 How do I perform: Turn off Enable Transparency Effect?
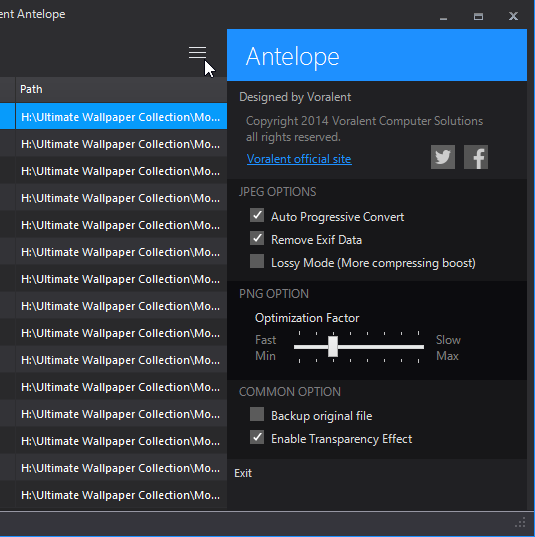[x=257, y=437]
